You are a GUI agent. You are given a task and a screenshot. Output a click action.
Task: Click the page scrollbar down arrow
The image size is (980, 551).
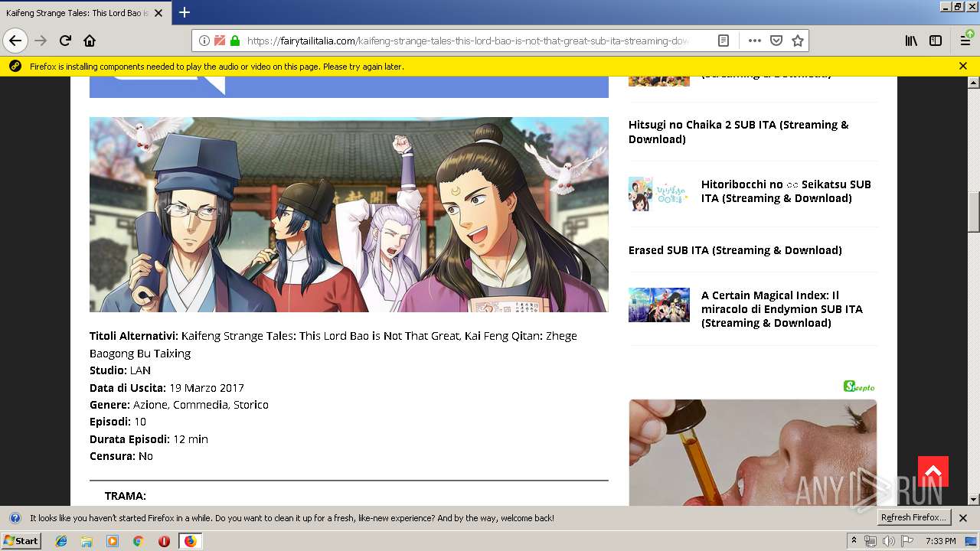(974, 500)
